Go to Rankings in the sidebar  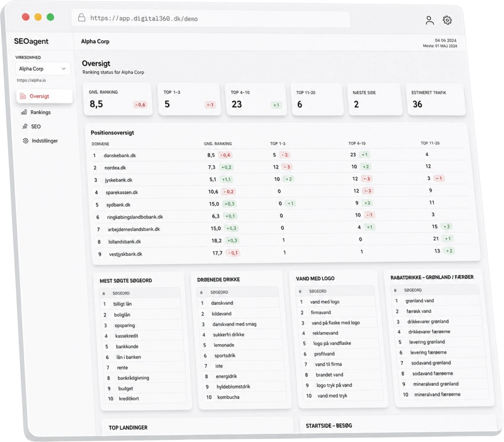41,112
